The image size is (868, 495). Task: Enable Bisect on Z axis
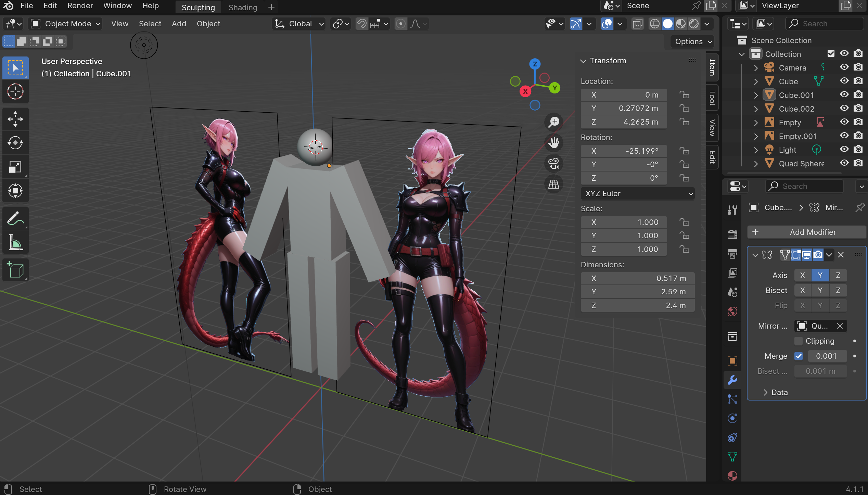[838, 290]
